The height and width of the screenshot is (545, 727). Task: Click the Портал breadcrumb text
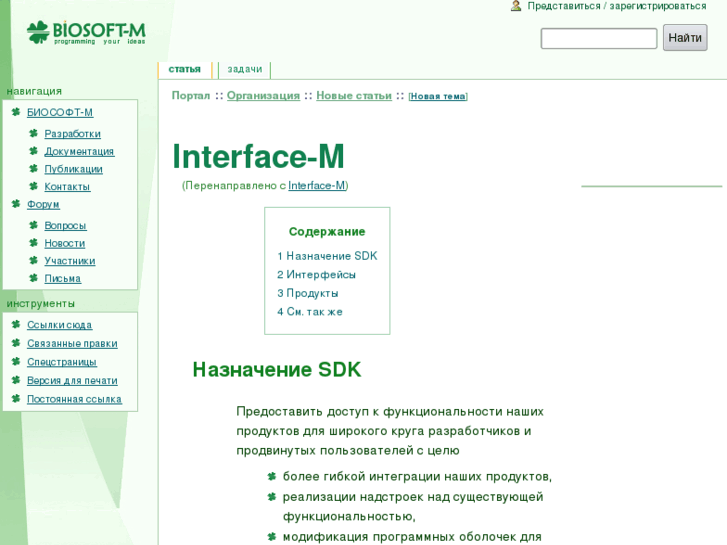pos(191,96)
